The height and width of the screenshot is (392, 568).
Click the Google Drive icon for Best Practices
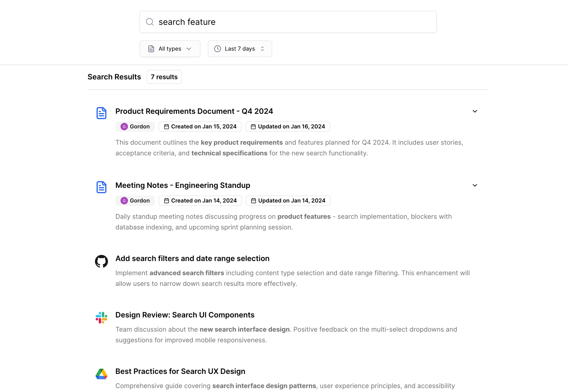(x=101, y=374)
